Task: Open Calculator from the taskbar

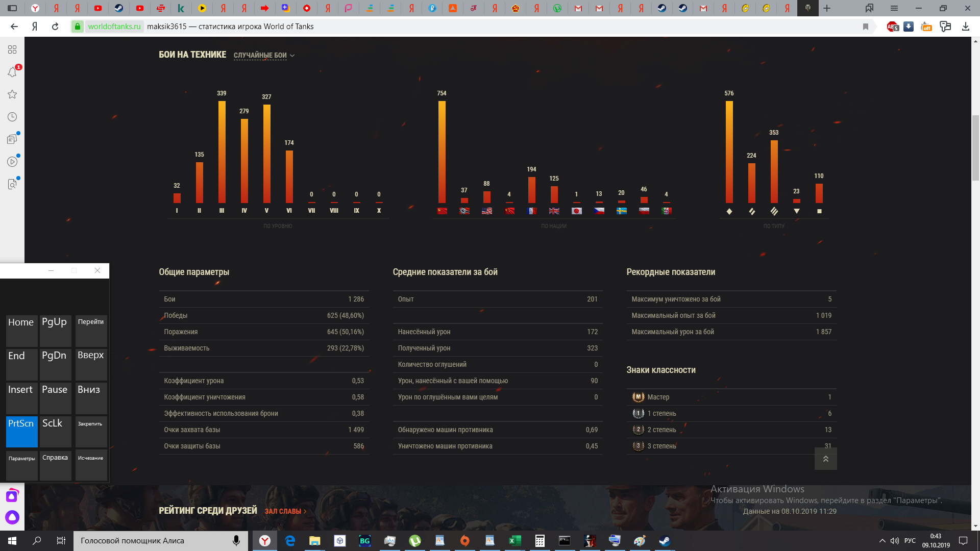Action: 540,541
